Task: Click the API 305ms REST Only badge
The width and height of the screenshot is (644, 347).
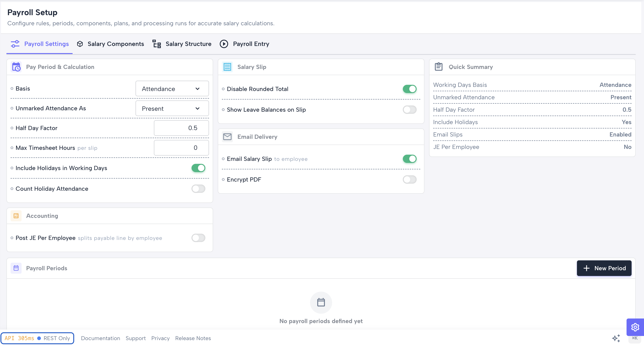Action: (x=37, y=338)
